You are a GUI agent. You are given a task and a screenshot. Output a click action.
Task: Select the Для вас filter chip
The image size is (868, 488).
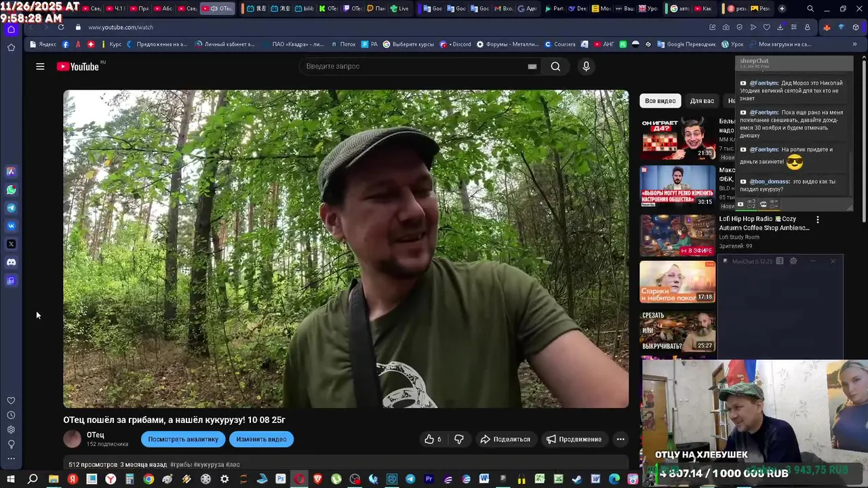click(x=702, y=101)
